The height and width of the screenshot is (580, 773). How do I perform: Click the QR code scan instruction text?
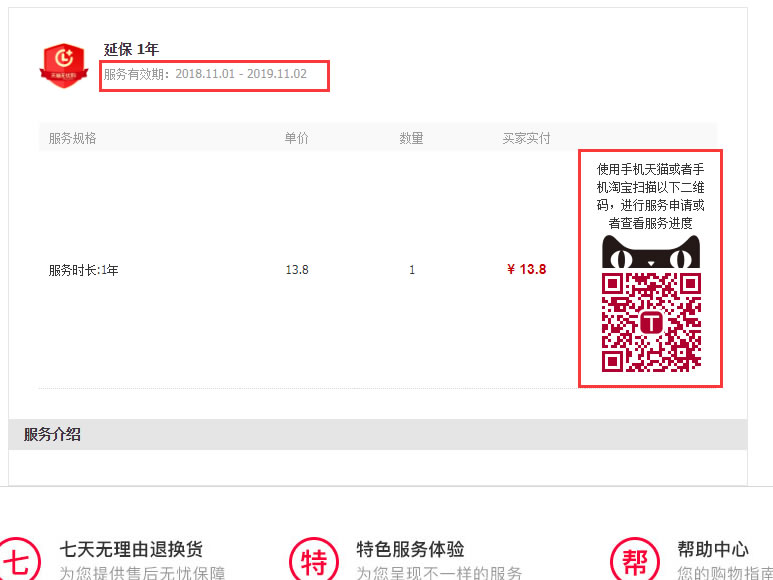click(650, 196)
